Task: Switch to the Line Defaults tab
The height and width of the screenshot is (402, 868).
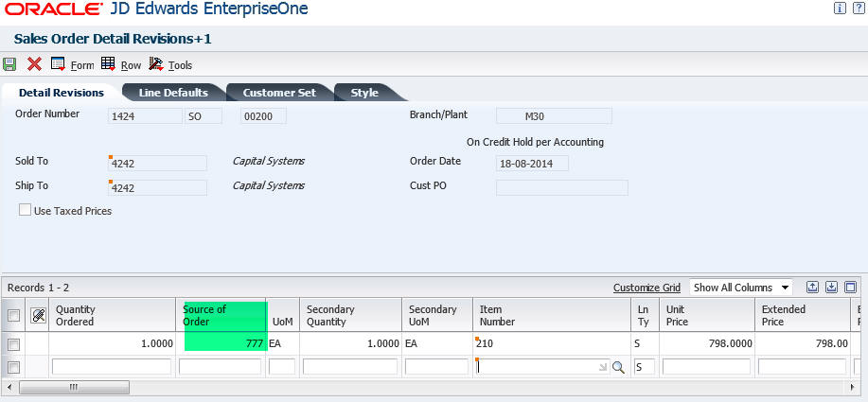Action: click(x=173, y=93)
